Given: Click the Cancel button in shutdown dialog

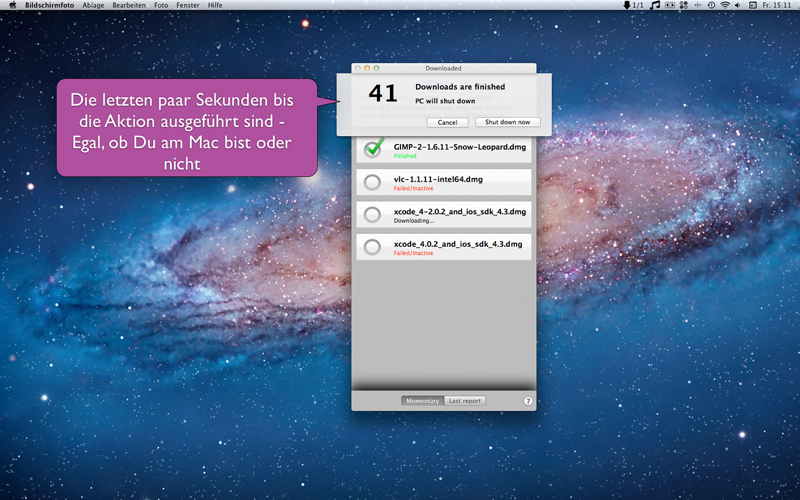Looking at the screenshot, I should [x=447, y=122].
